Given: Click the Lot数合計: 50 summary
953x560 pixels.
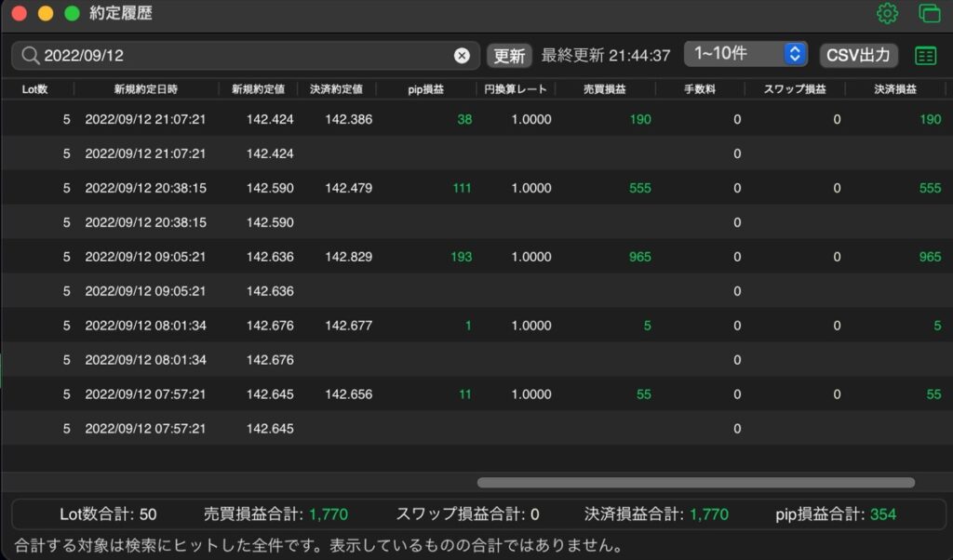Looking at the screenshot, I should 108,514.
